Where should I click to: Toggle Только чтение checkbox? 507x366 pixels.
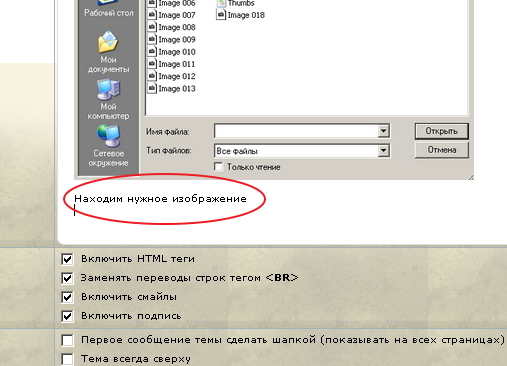coord(218,167)
